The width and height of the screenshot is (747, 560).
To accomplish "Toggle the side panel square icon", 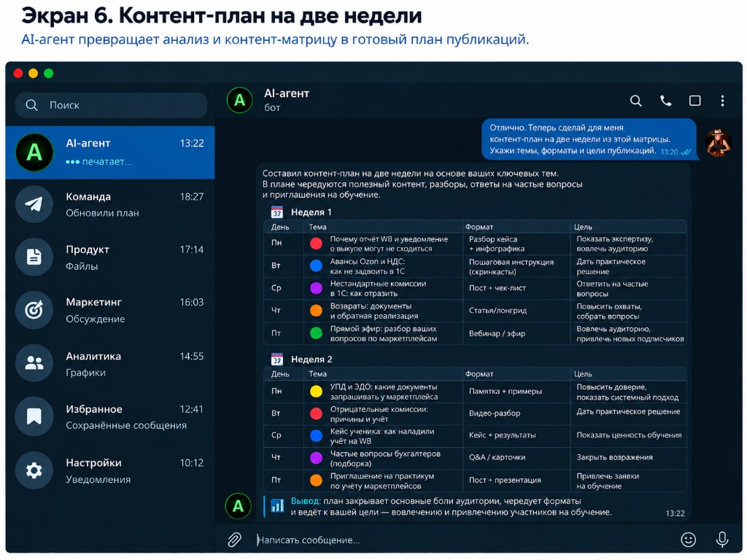I will (x=694, y=101).
